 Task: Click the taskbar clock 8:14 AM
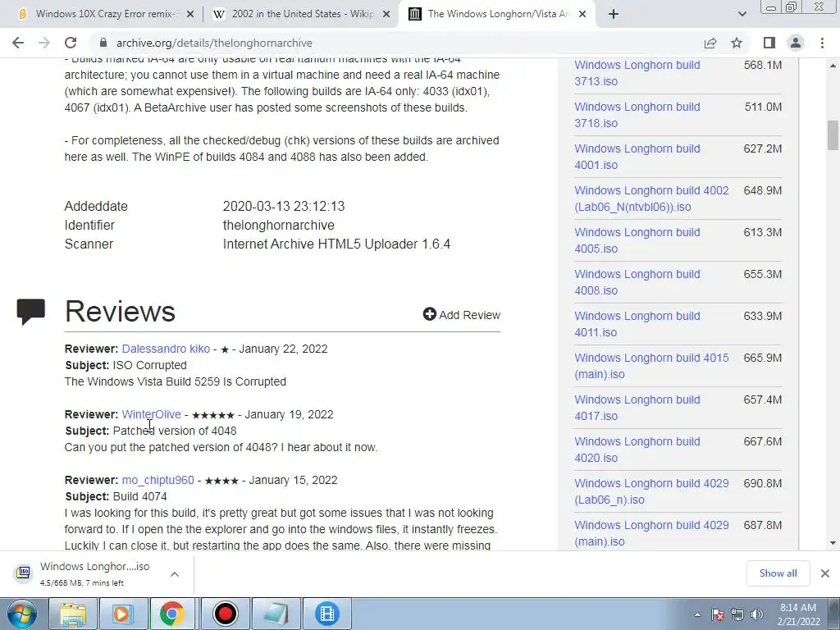(x=798, y=614)
